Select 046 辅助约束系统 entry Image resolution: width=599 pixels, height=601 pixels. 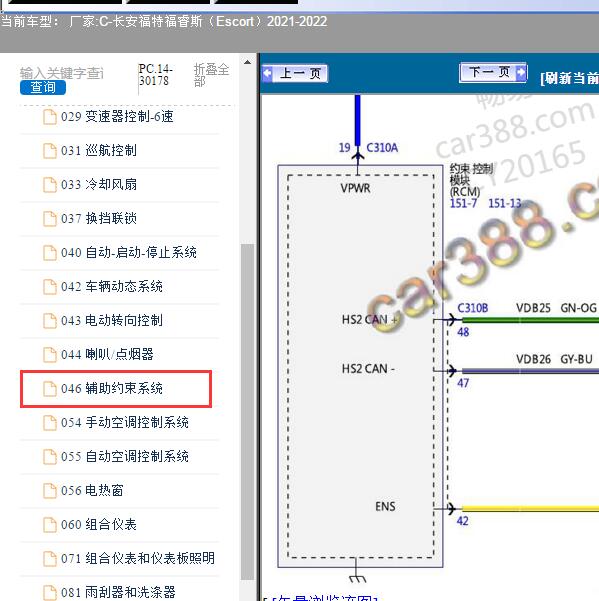116,388
